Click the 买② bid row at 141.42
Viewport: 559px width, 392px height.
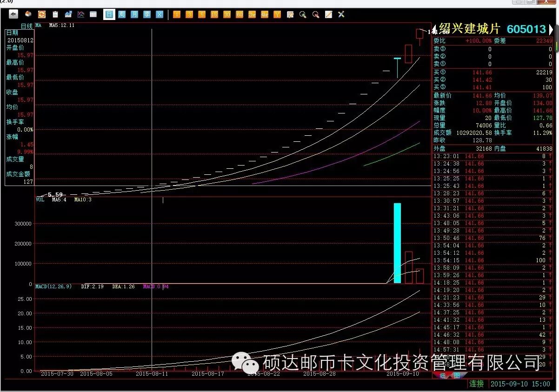tap(493, 80)
